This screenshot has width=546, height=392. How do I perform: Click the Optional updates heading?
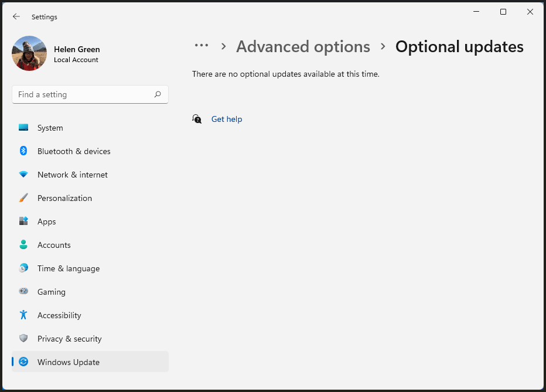(x=459, y=47)
